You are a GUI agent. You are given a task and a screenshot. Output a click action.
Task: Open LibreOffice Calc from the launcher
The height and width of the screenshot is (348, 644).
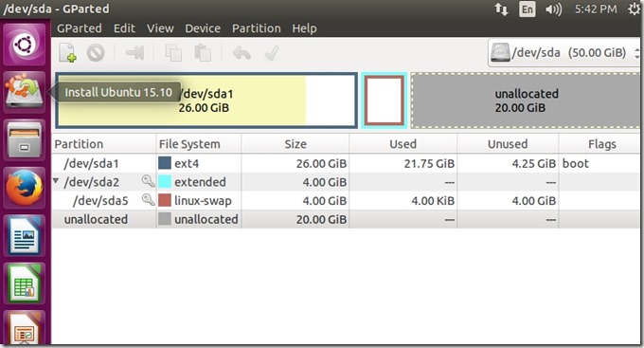[x=25, y=284]
